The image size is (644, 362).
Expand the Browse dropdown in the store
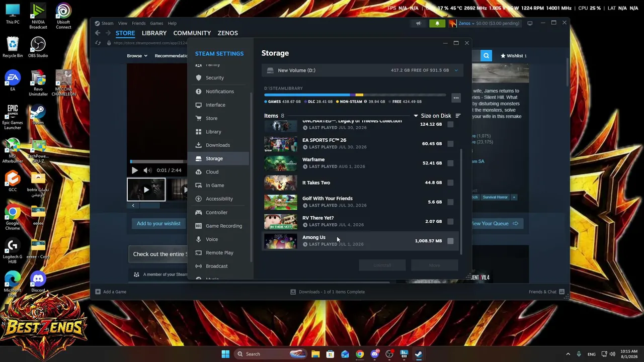pos(137,56)
